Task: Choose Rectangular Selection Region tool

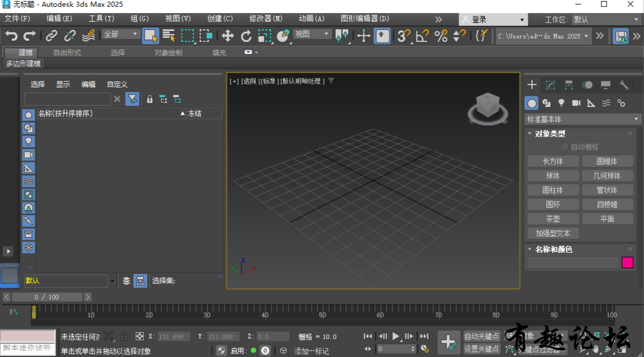Action: tap(187, 36)
